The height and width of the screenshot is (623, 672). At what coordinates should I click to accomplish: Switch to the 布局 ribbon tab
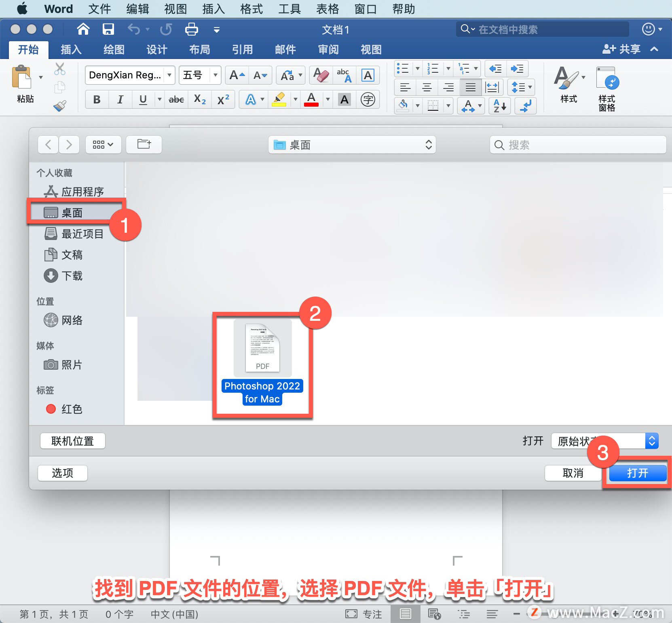[x=200, y=50]
